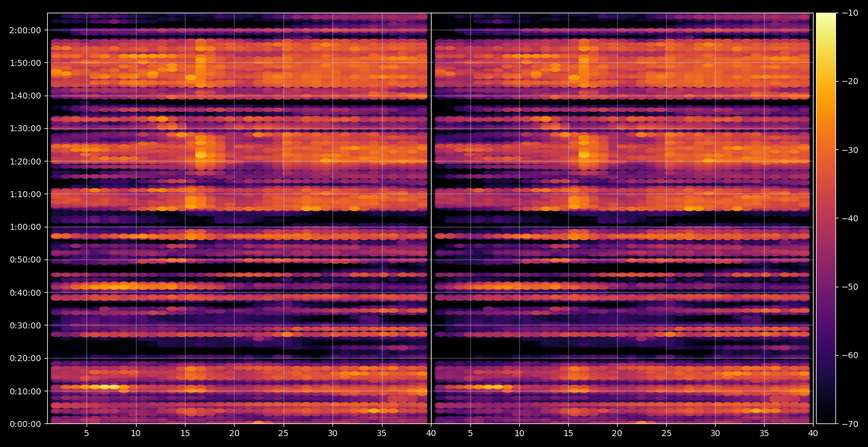The image size is (868, 447).
Task: Click x-axis label 15 under right plot
Action: coord(568,434)
